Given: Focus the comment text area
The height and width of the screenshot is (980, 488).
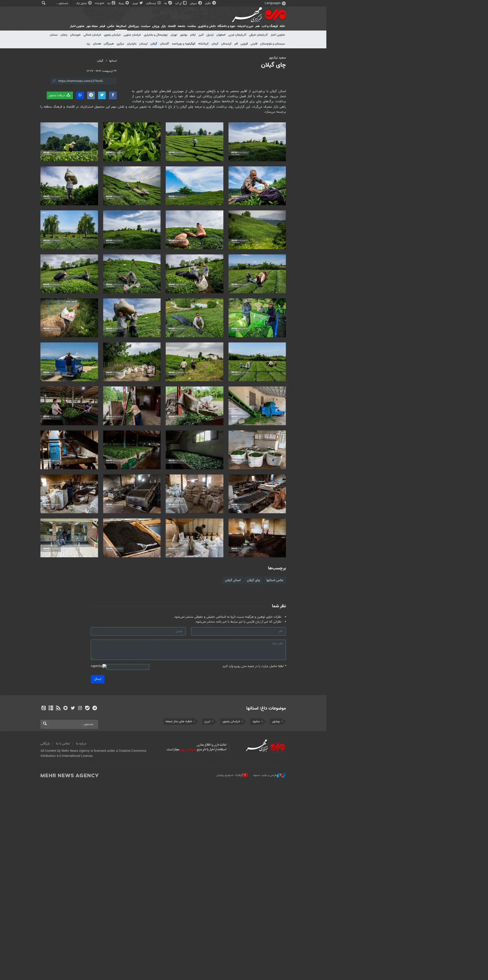Looking at the screenshot, I should pyautogui.click(x=188, y=650).
